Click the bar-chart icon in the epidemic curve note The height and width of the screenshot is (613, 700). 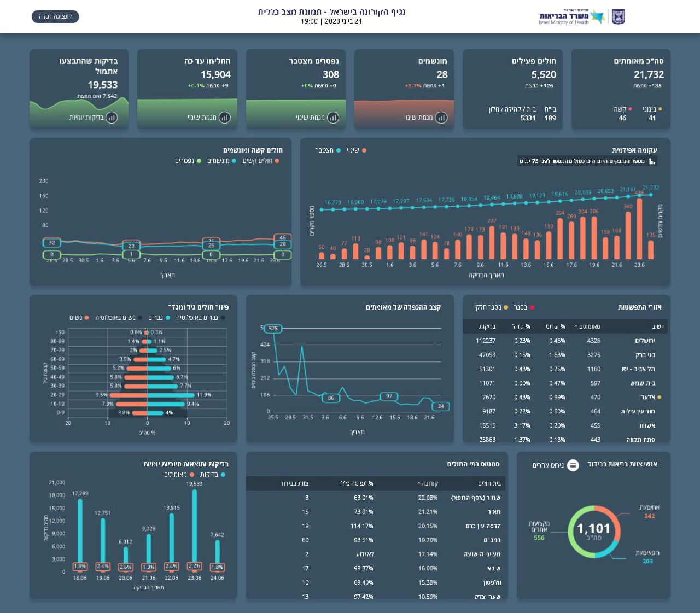click(x=651, y=161)
